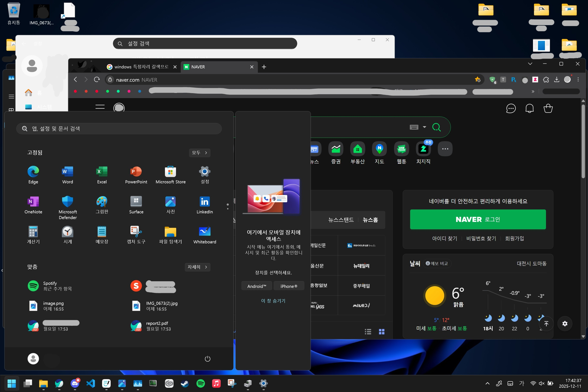Launch the PowerPoint pinned app
This screenshot has height=392, width=588.
[136, 175]
